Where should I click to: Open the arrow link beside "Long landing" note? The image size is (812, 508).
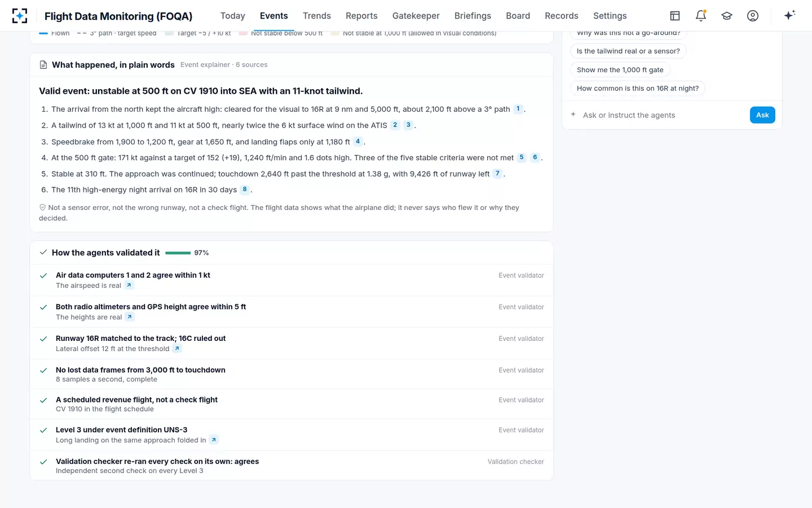pyautogui.click(x=214, y=440)
